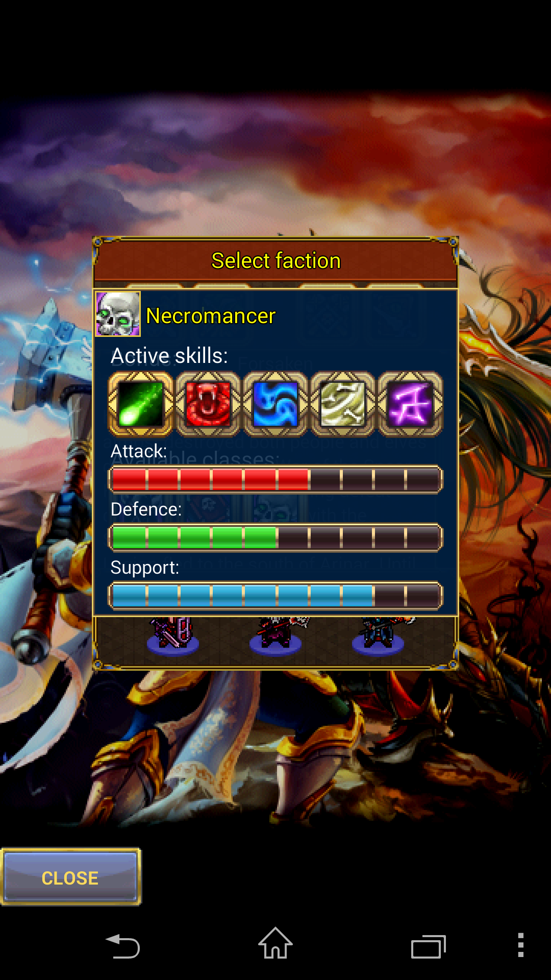Open the three-dot overflow menu
Screen dimensions: 551x980
pos(520,945)
